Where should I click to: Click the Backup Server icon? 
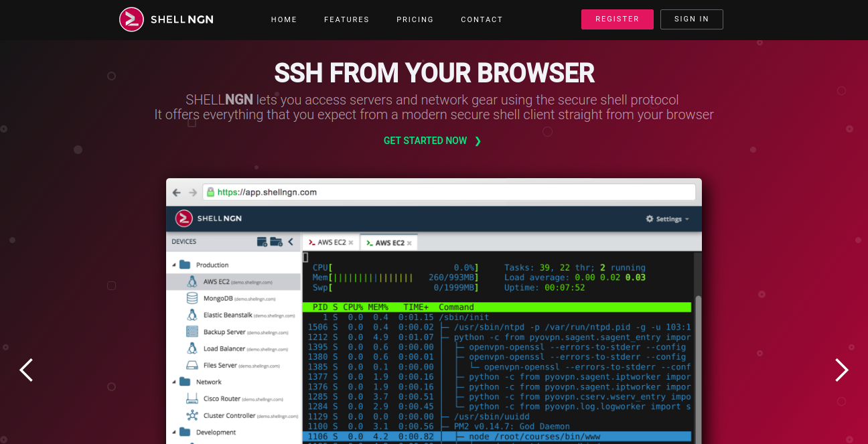click(192, 331)
